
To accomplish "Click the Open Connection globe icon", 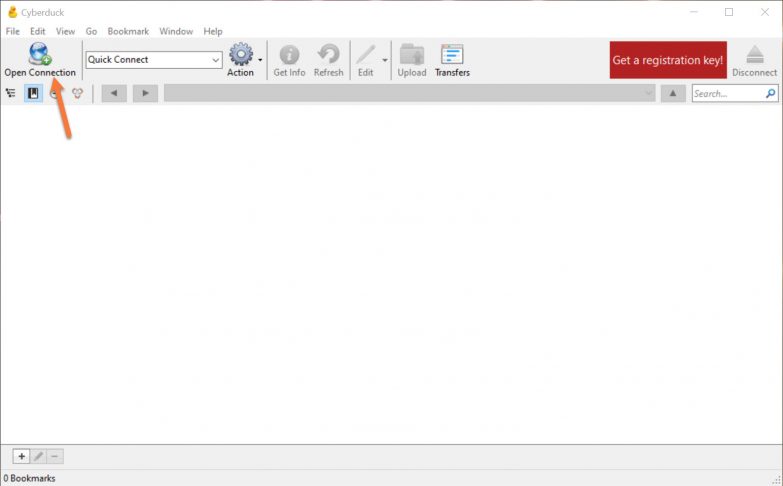I will click(x=39, y=54).
